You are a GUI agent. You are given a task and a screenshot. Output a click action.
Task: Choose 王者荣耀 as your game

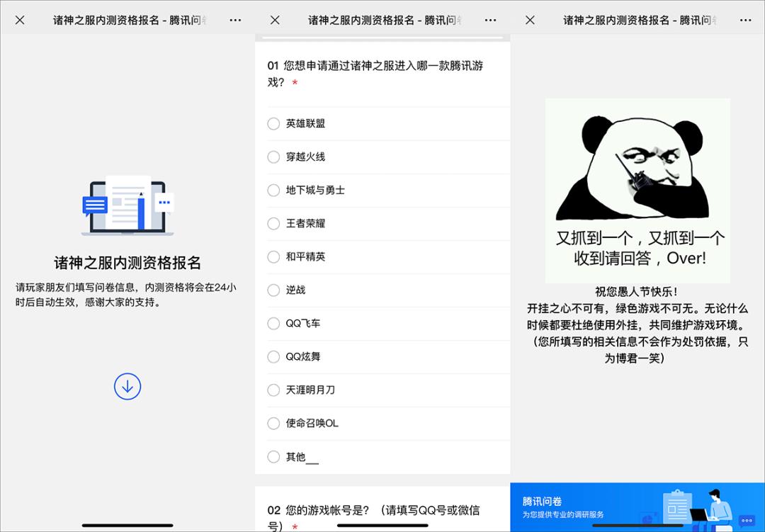273,223
